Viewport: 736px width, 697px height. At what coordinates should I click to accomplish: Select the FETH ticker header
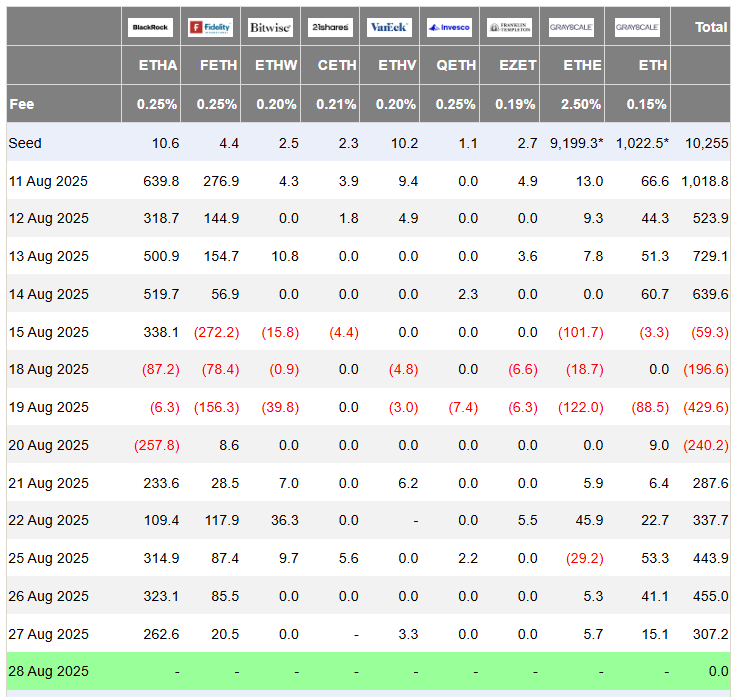218,65
